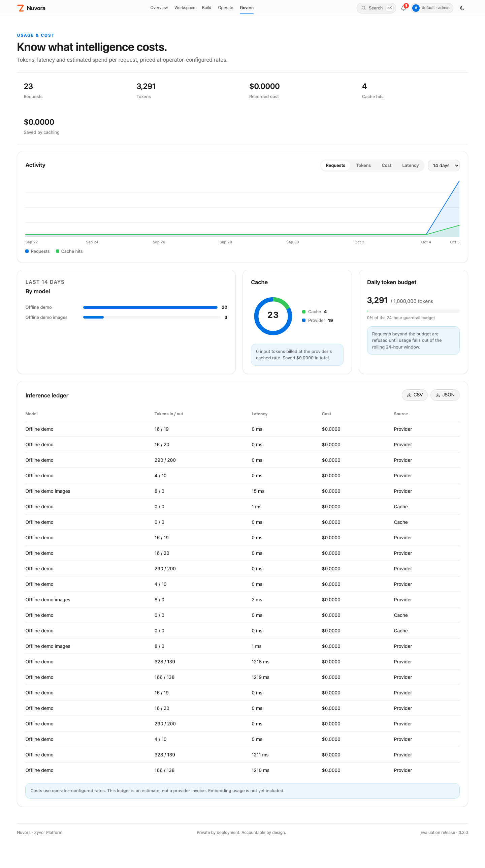Export the ledger as CSV
485x868 pixels.
click(x=415, y=395)
